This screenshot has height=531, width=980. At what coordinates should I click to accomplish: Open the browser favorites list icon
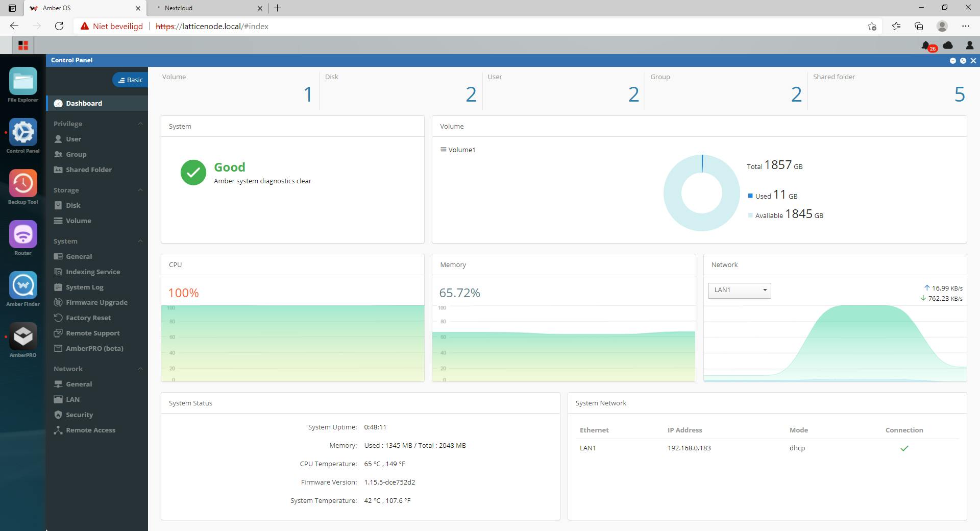point(896,26)
